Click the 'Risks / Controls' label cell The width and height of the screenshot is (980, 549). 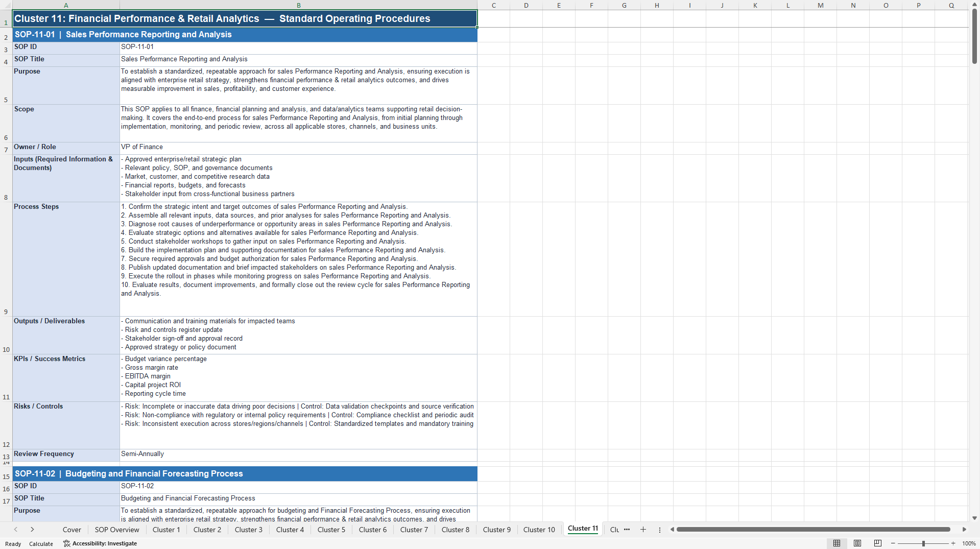[x=66, y=425]
